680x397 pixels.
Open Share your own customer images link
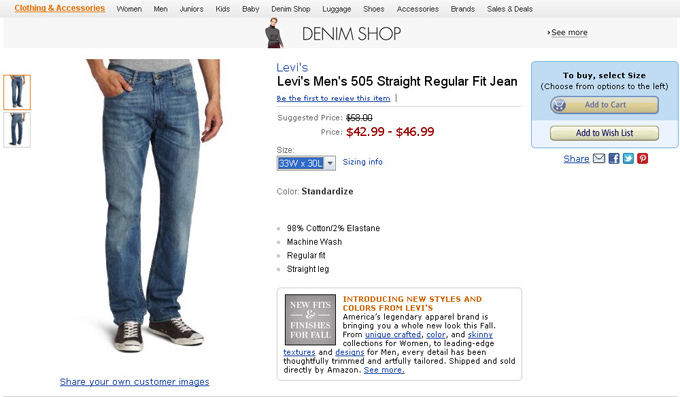click(x=134, y=382)
